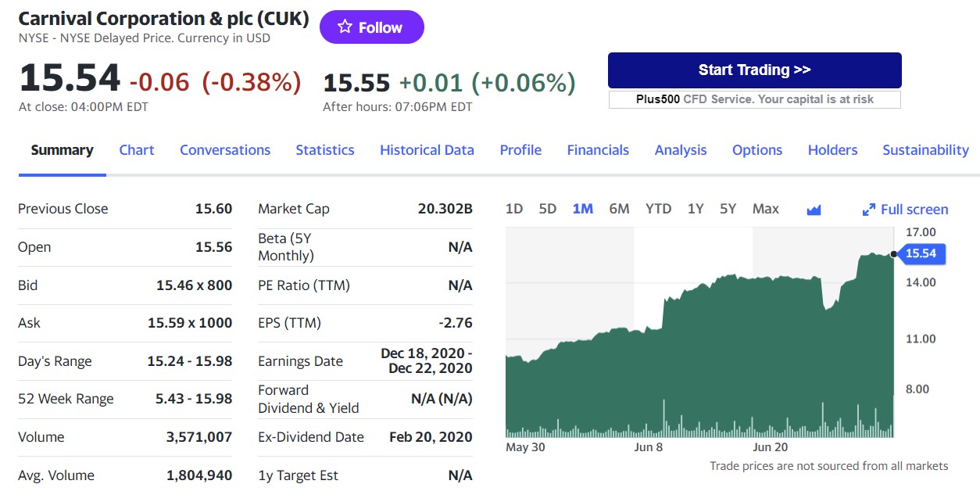Click the 1y Target Est label
Viewport: 980px width, 502px height.
299,475
